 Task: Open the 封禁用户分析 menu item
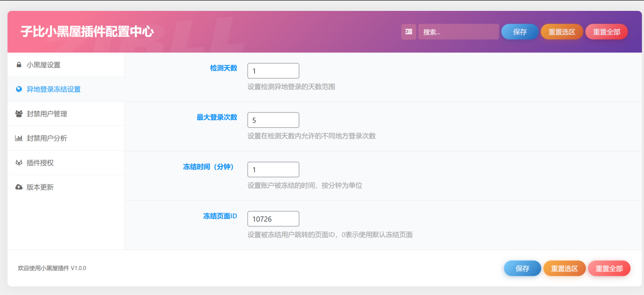47,139
